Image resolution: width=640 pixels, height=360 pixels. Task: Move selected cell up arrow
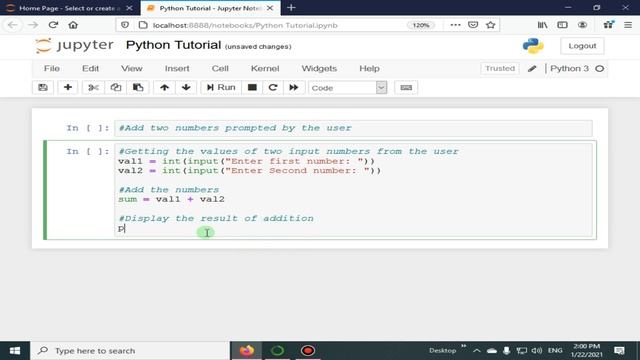164,87
